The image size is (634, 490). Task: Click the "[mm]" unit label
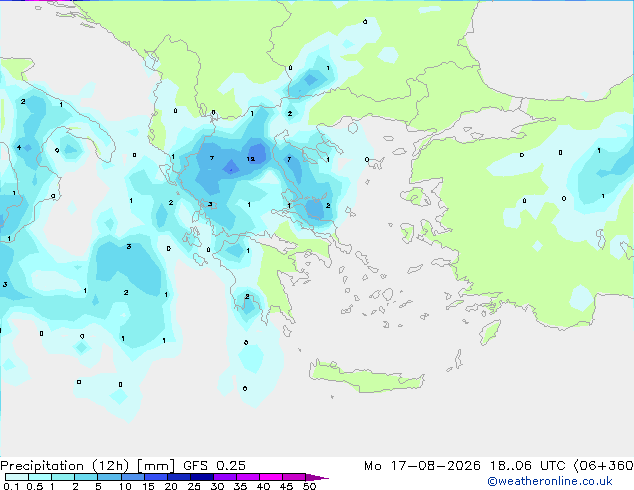[156, 466]
